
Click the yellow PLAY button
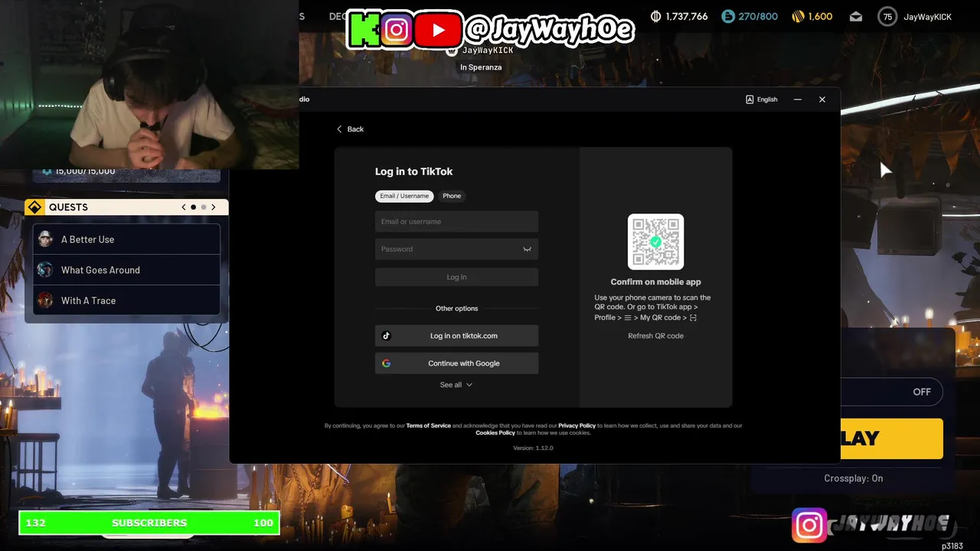[x=892, y=439]
